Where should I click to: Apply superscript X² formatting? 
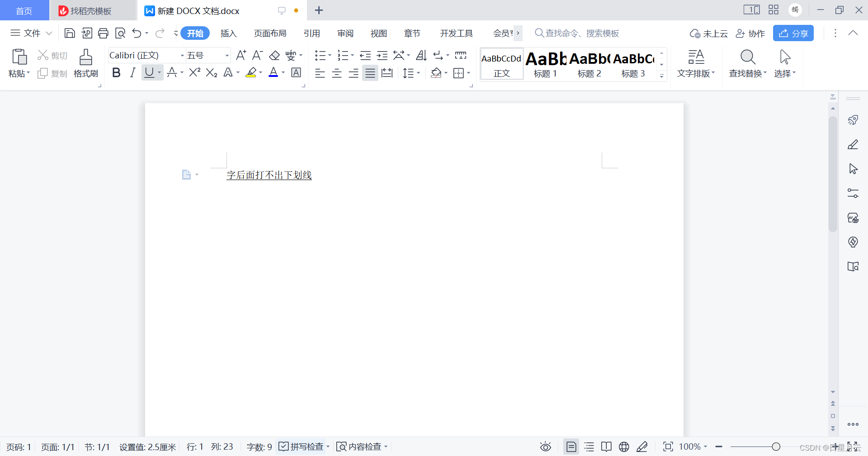pos(195,72)
